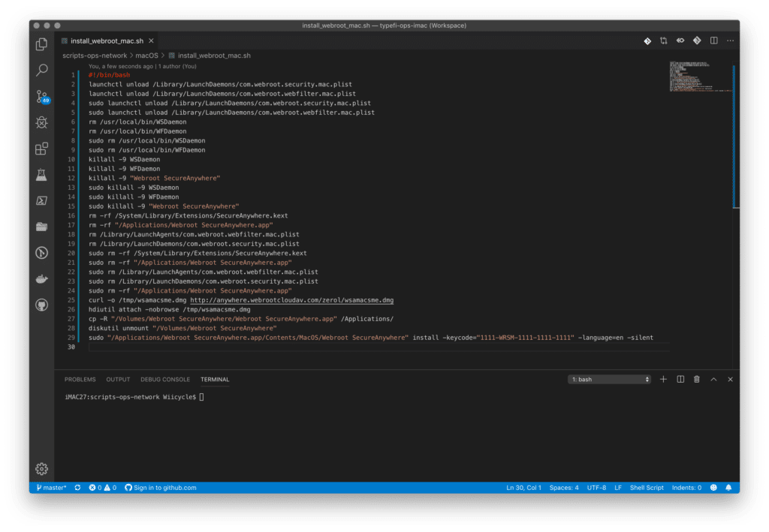The width and height of the screenshot is (769, 532).
Task: Go to line via 'Ln 30, Col 1'
Action: pos(523,488)
